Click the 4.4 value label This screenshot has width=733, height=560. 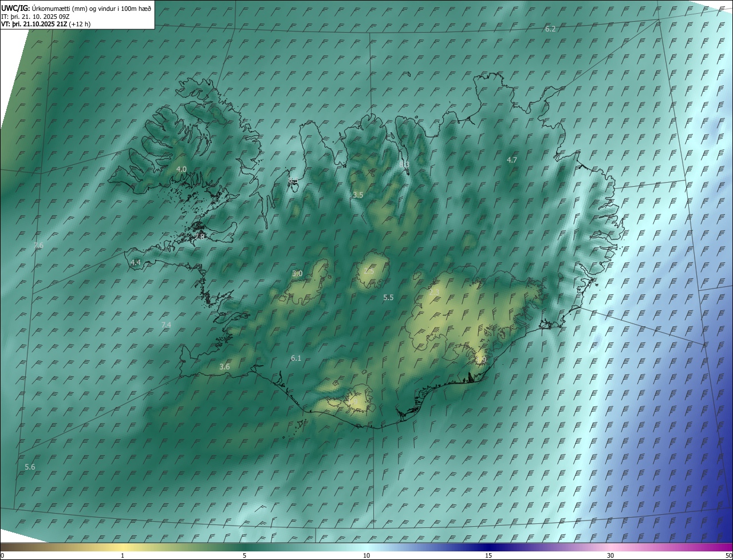(135, 263)
